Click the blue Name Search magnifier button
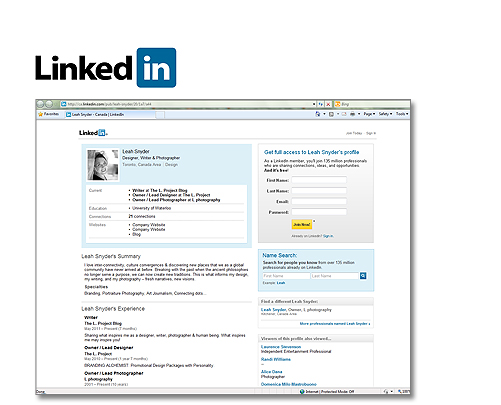The height and width of the screenshot is (405, 501). point(363,276)
